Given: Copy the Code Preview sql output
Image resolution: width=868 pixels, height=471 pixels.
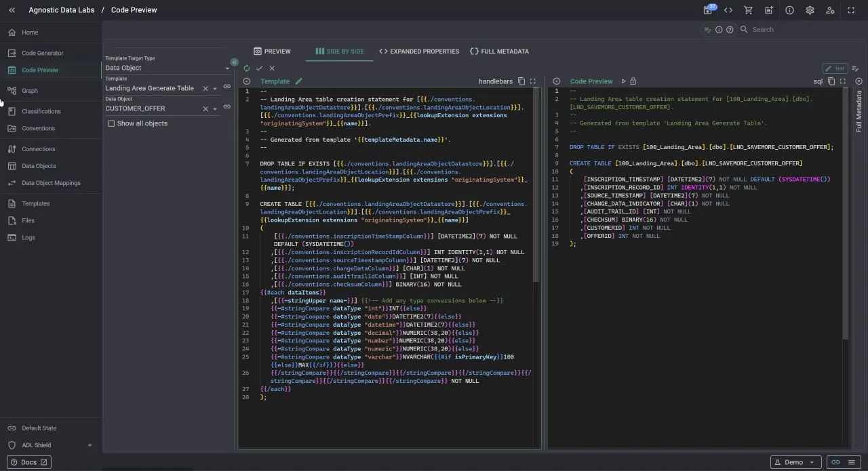Looking at the screenshot, I should (x=831, y=81).
